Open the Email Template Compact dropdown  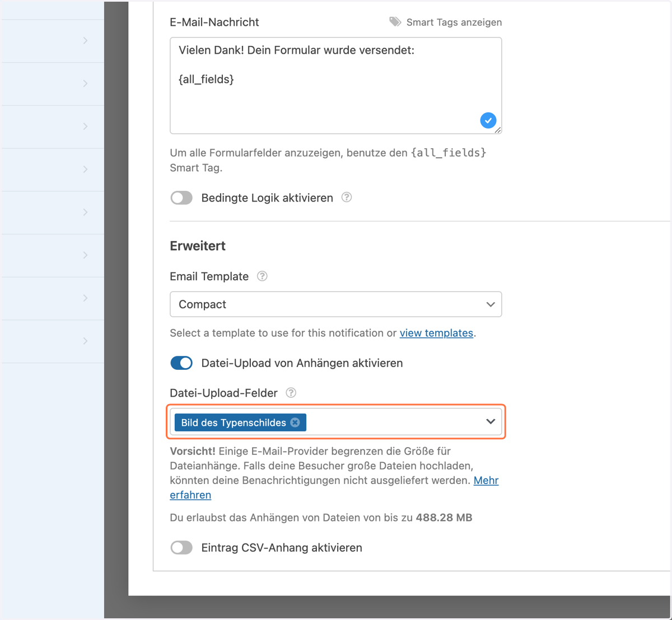tap(335, 304)
